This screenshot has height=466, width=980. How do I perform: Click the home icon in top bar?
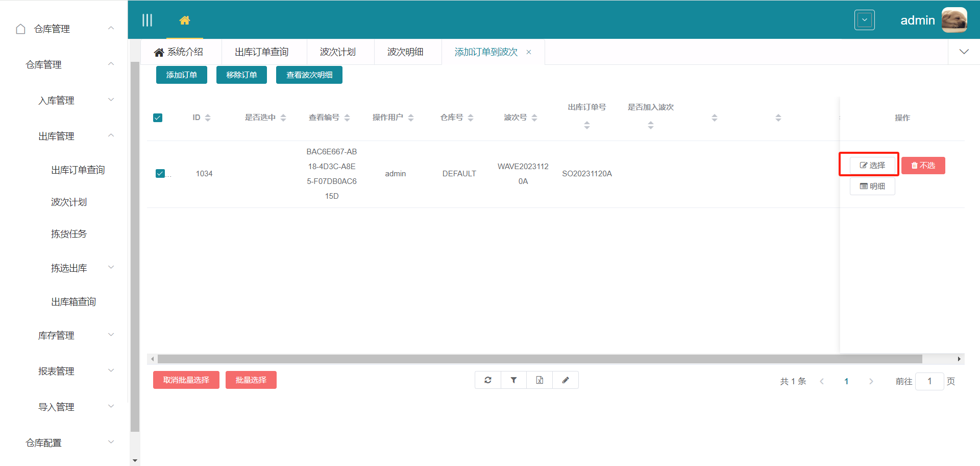point(185,20)
